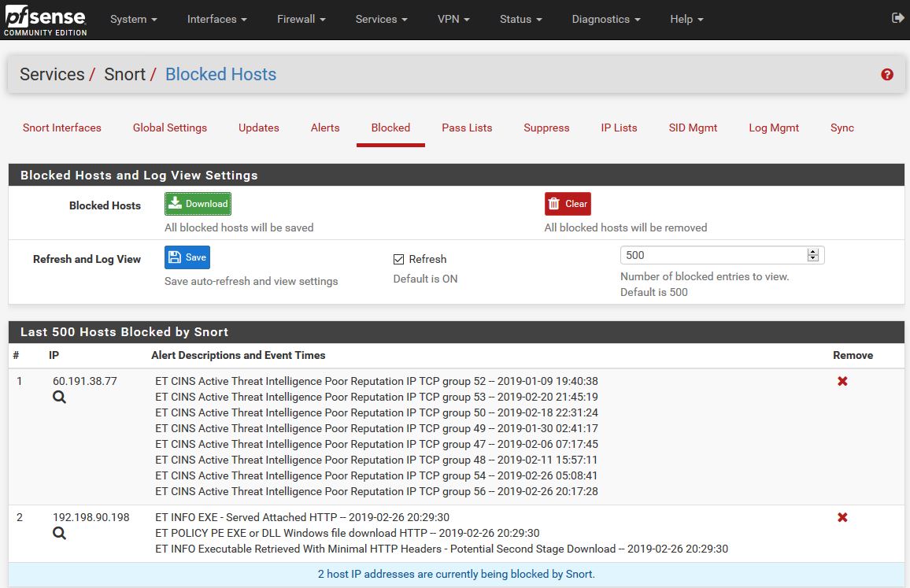Screen dimensions: 910x588
Task: Open the Updates tab
Action: coord(259,128)
